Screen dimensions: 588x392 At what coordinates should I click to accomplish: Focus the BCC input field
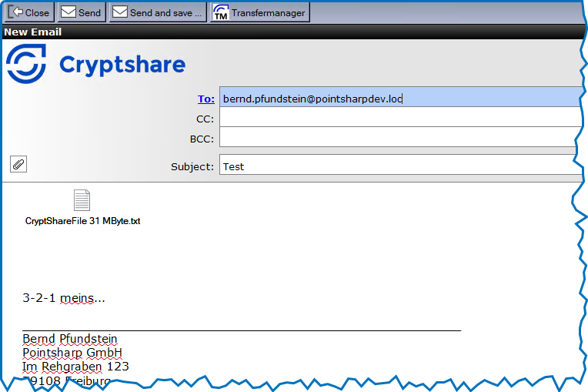pos(400,139)
